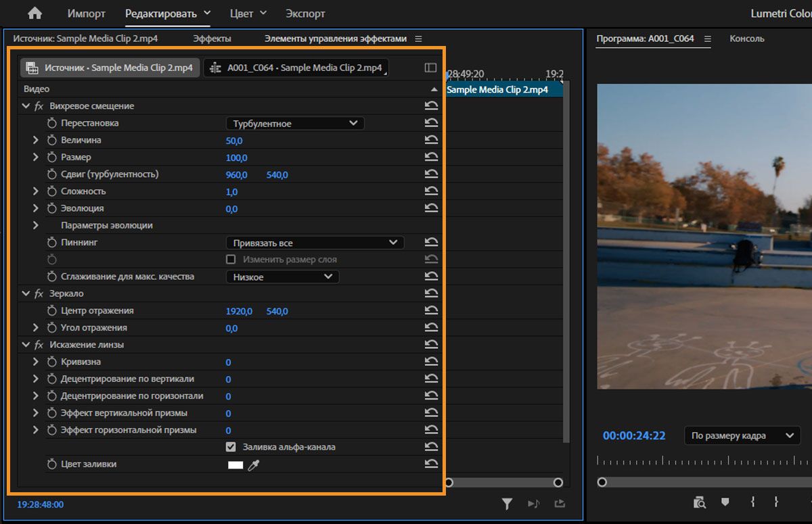Viewport: 812px width, 524px height.
Task: Select Источник - Sample Media Clip 2.mp4 button
Action: (x=110, y=68)
